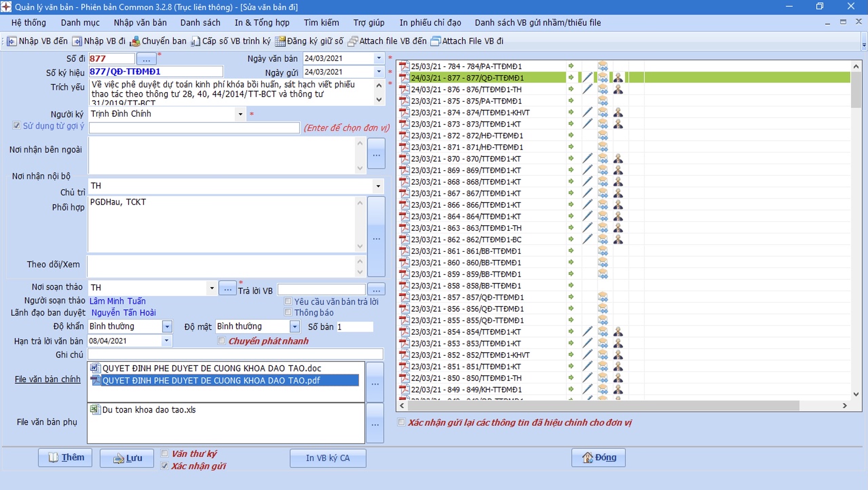Click Attach file VB đến icon

click(x=353, y=41)
